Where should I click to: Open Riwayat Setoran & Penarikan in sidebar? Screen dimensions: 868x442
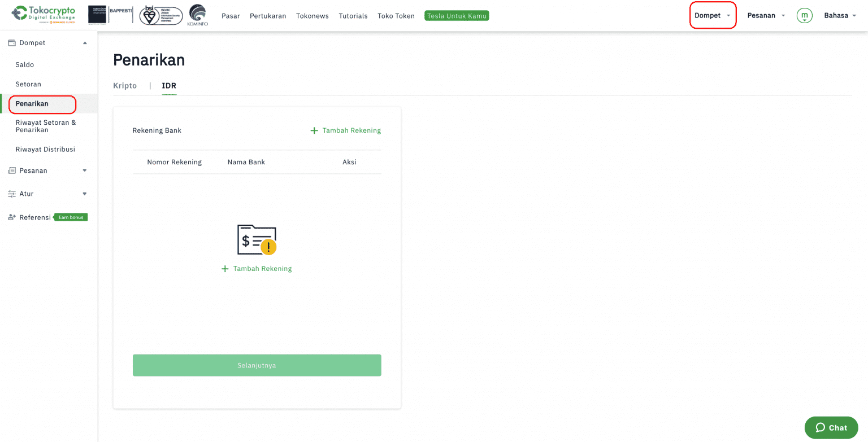click(x=46, y=126)
